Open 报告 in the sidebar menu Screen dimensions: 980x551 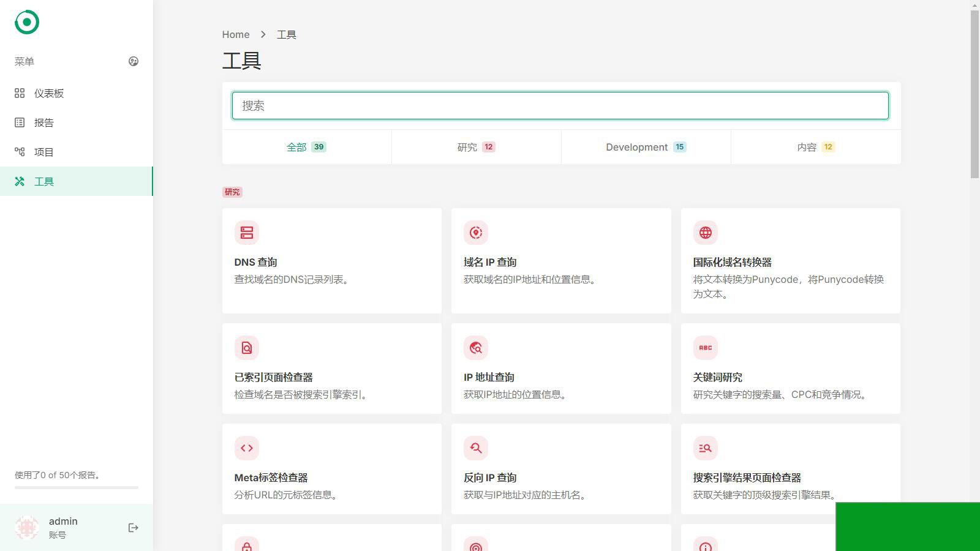77,122
